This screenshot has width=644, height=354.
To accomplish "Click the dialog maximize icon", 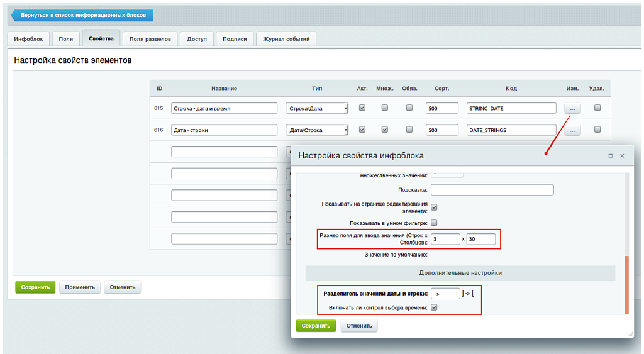I will (x=610, y=155).
